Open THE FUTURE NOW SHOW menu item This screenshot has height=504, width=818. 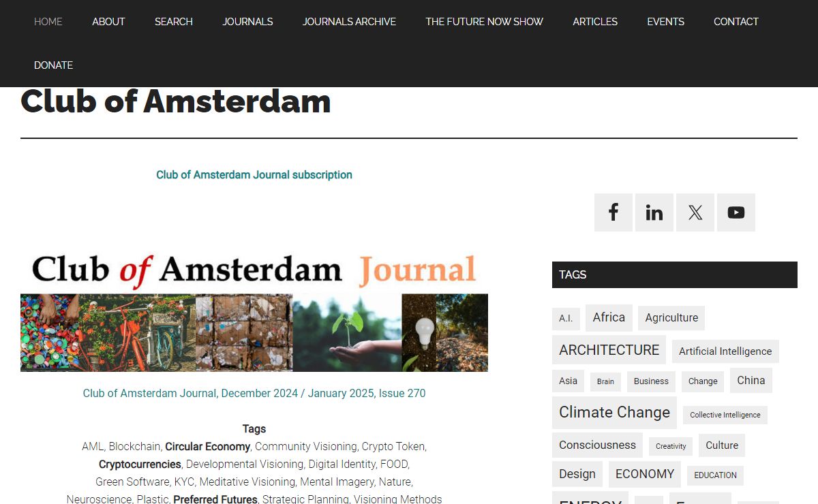coord(485,22)
